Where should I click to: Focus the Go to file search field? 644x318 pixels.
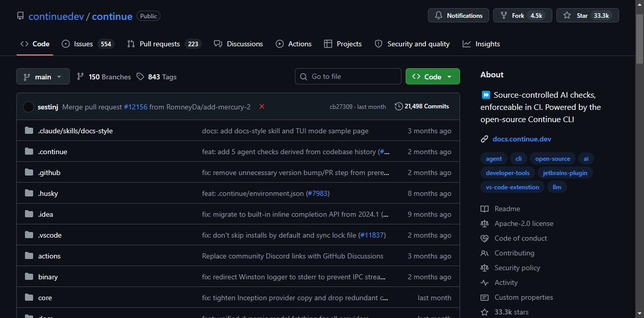(x=348, y=76)
